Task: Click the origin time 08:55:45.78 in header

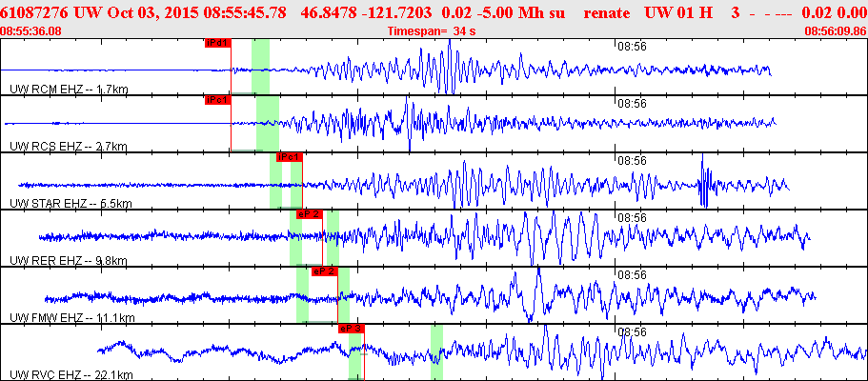Action: click(244, 13)
